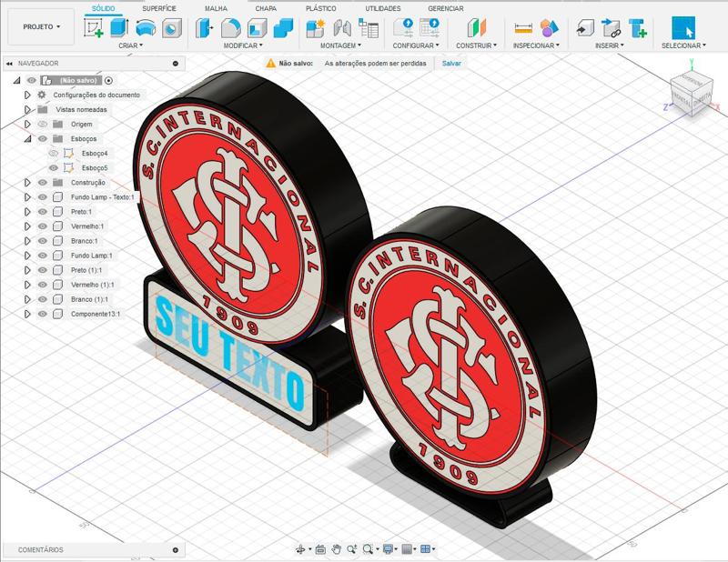The image size is (728, 562).
Task: Open the PROJETO workspace dropdown
Action: tap(41, 26)
